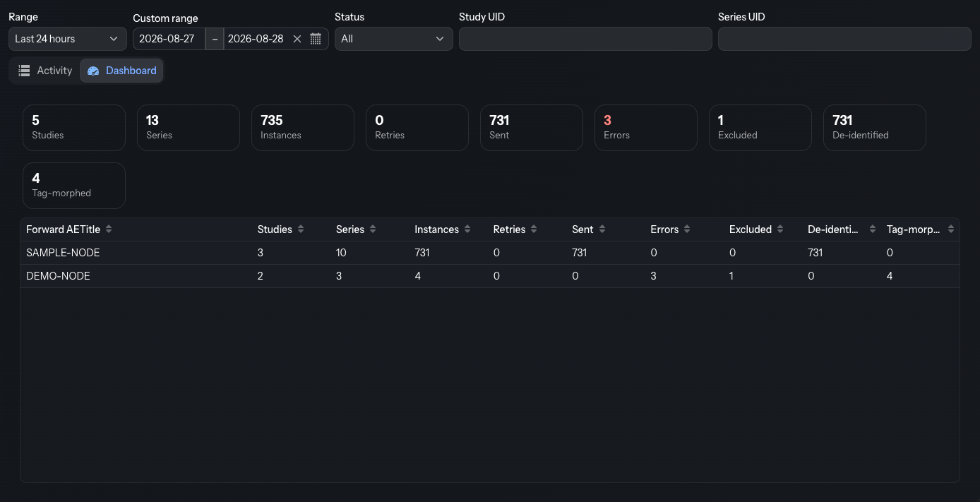
Task: Focus the Study UID field
Action: [x=585, y=39]
